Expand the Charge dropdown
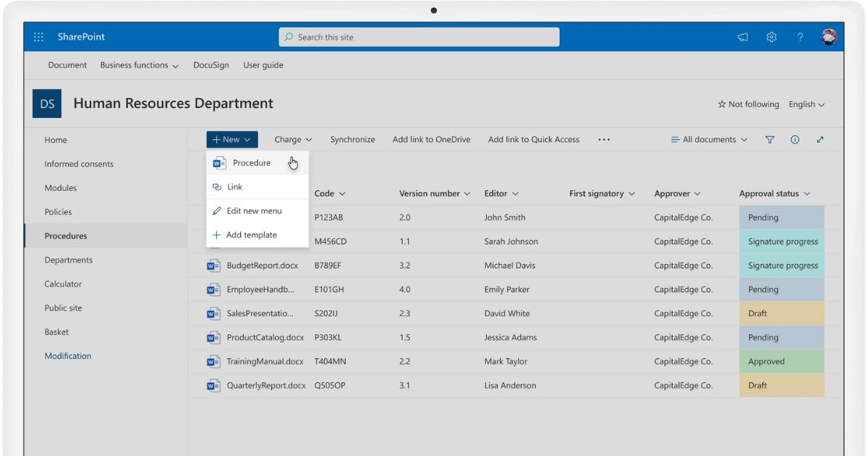 coord(293,140)
